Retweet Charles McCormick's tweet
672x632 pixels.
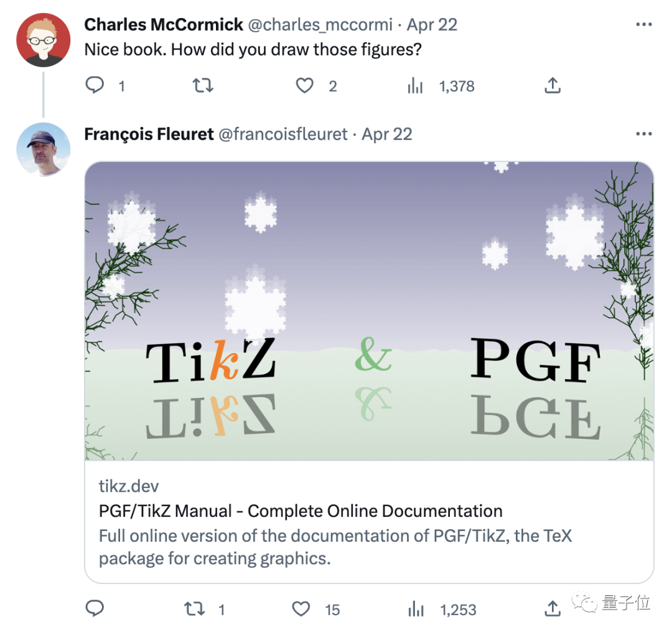tap(203, 85)
